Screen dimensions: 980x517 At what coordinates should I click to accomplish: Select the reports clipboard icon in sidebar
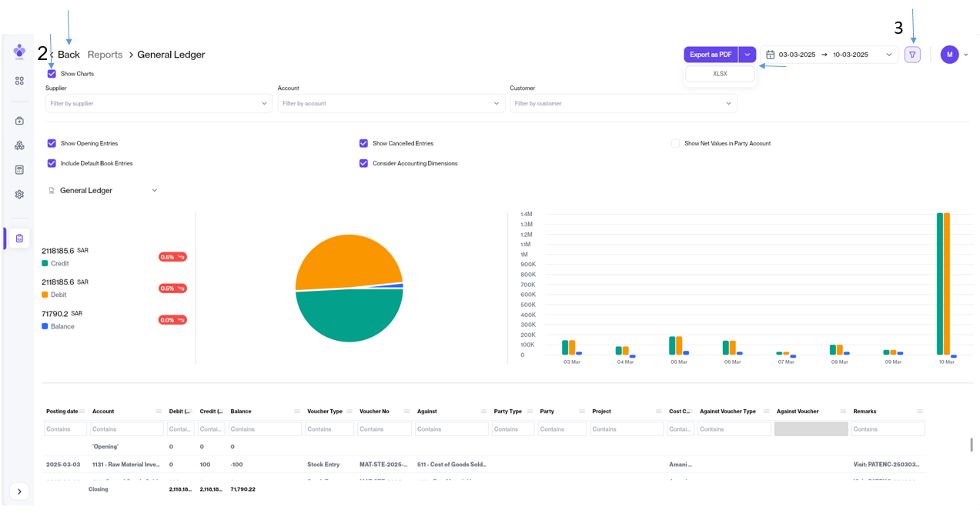(x=19, y=238)
